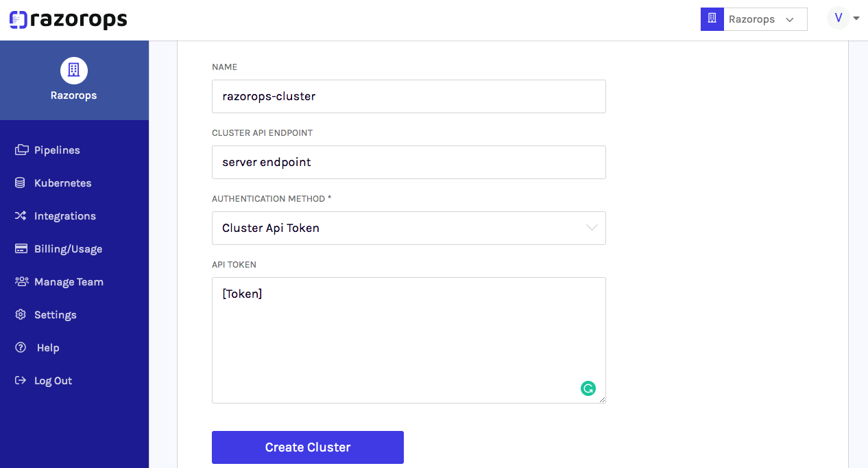868x468 pixels.
Task: Expand the user avatar V menu
Action: 843,19
